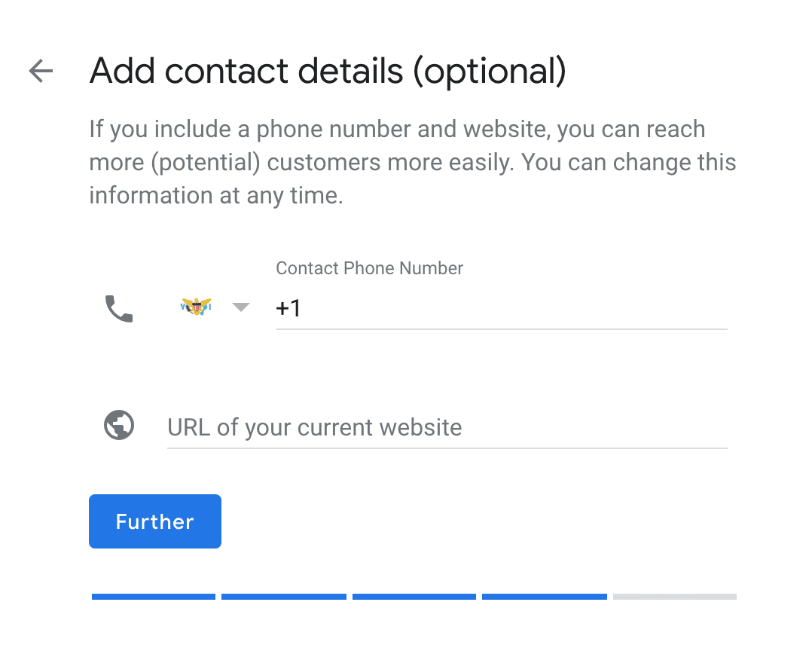Click the first blue progress segment
Image resolution: width=812 pixels, height=657 pixels.
pos(154,597)
